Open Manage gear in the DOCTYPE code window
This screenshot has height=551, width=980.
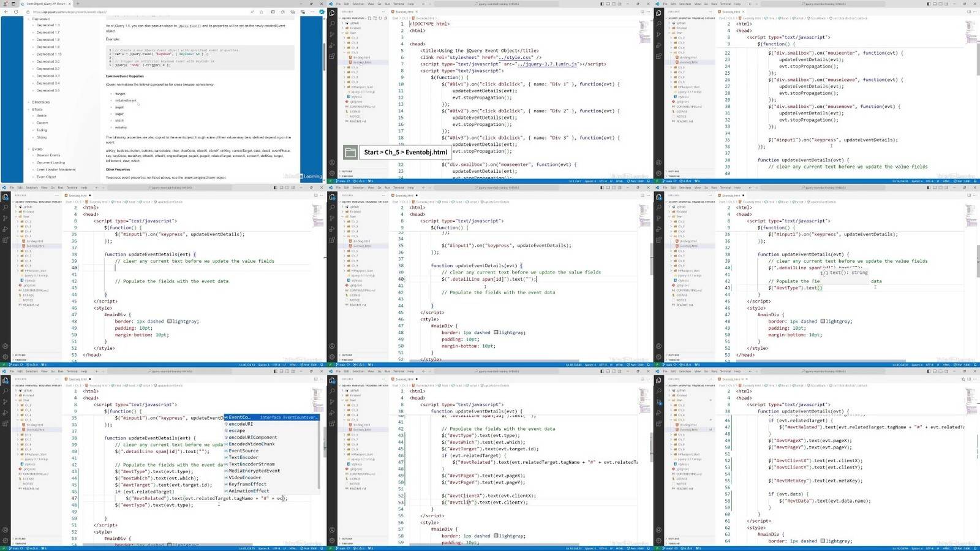pyautogui.click(x=332, y=173)
